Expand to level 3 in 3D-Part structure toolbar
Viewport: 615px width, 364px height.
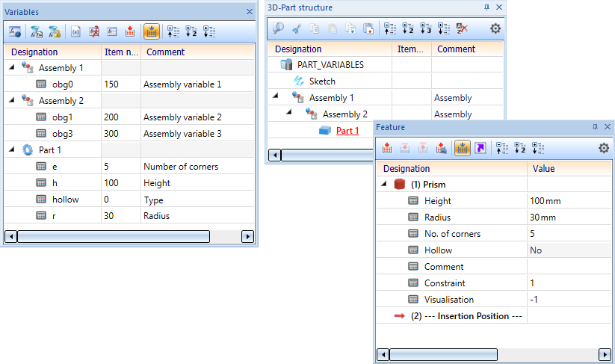(426, 28)
